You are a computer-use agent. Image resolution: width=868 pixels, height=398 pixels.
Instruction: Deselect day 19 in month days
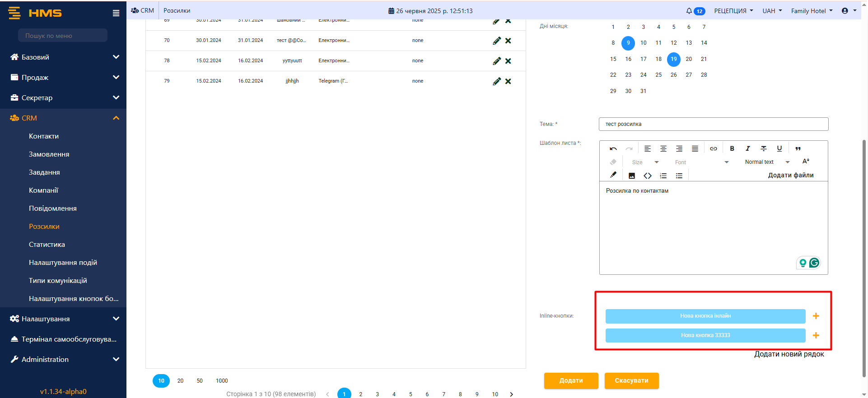[673, 59]
